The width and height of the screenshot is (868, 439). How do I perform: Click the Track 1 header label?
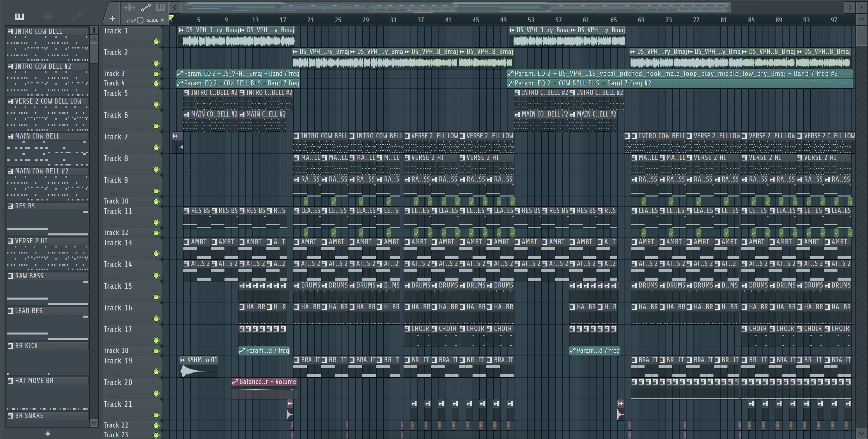[115, 31]
